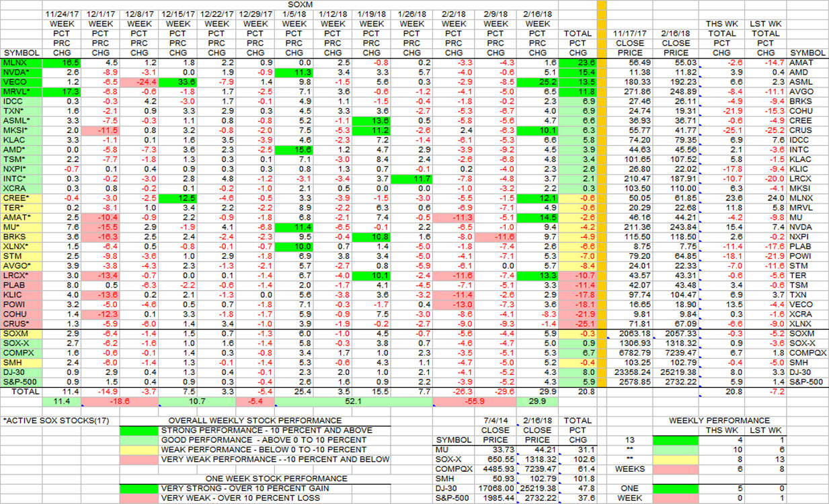Click the LST WK column header in upper table
This screenshot has height=504, width=829.
tap(766, 24)
